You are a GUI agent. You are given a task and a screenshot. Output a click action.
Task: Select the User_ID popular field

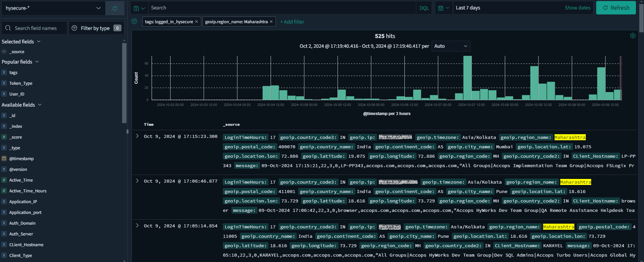pyautogui.click(x=17, y=94)
